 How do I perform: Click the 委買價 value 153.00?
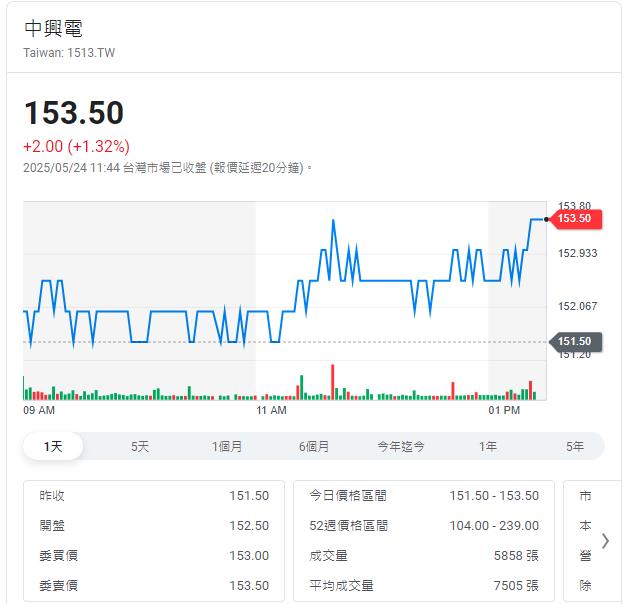(249, 556)
